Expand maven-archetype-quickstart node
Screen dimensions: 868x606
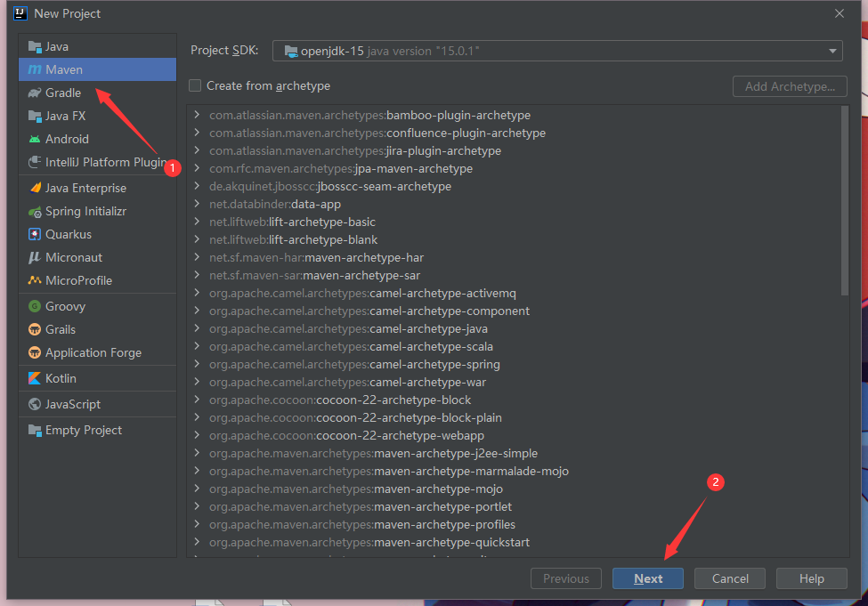(x=197, y=542)
